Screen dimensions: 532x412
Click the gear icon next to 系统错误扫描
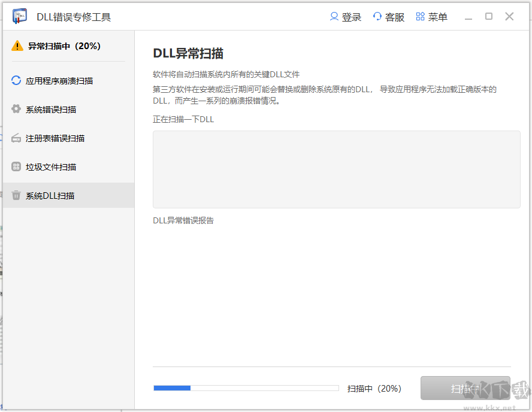[x=17, y=109]
